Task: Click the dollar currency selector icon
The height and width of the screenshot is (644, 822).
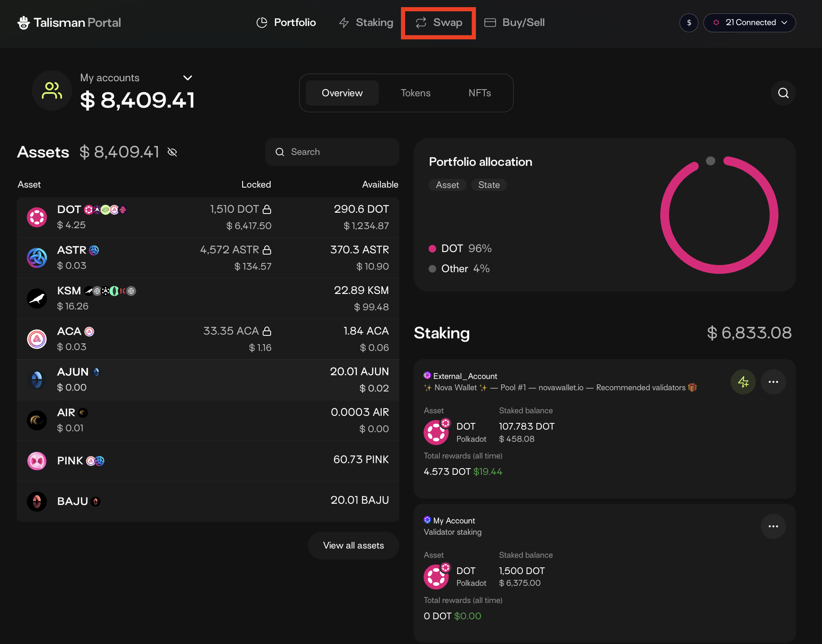Action: [689, 23]
